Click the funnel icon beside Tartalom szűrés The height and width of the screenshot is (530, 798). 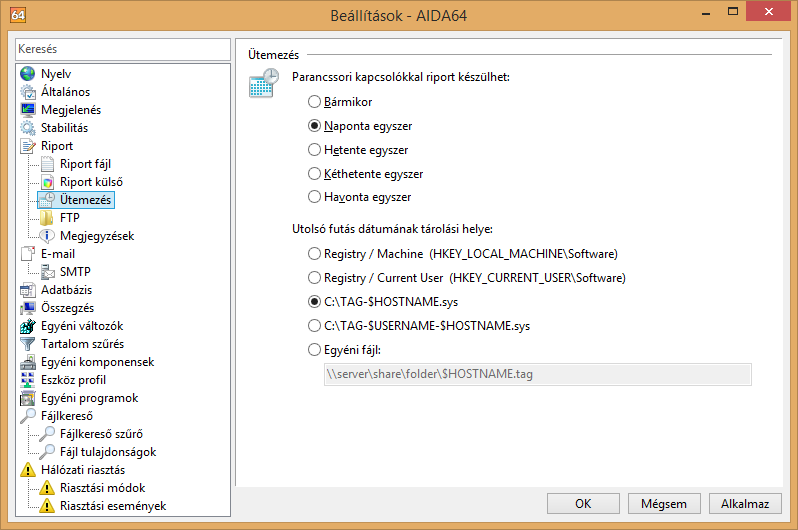point(27,344)
